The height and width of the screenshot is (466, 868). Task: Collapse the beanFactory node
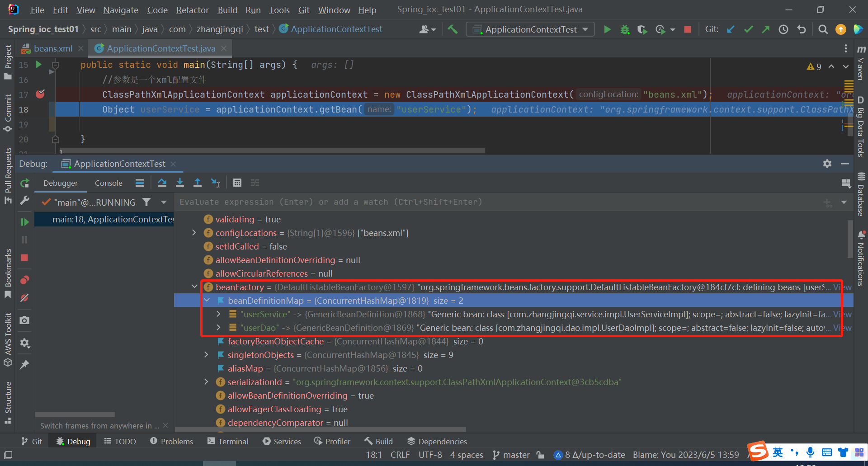(194, 287)
